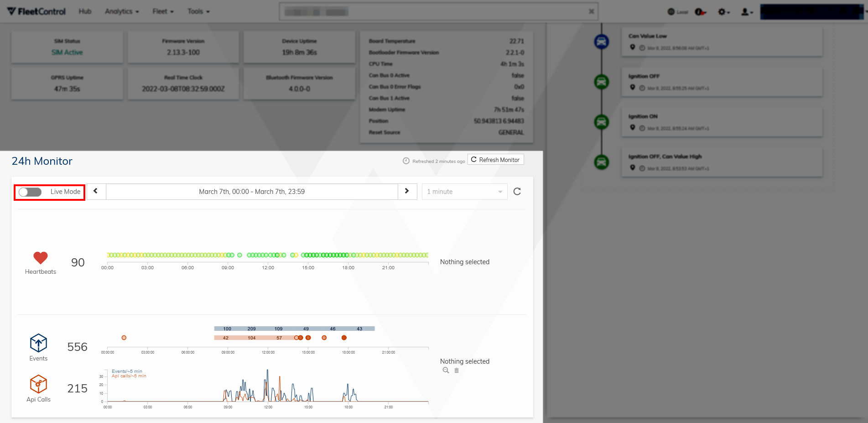This screenshot has width=868, height=423.
Task: Click the Api calls/~5 min legend label
Action: tap(129, 376)
